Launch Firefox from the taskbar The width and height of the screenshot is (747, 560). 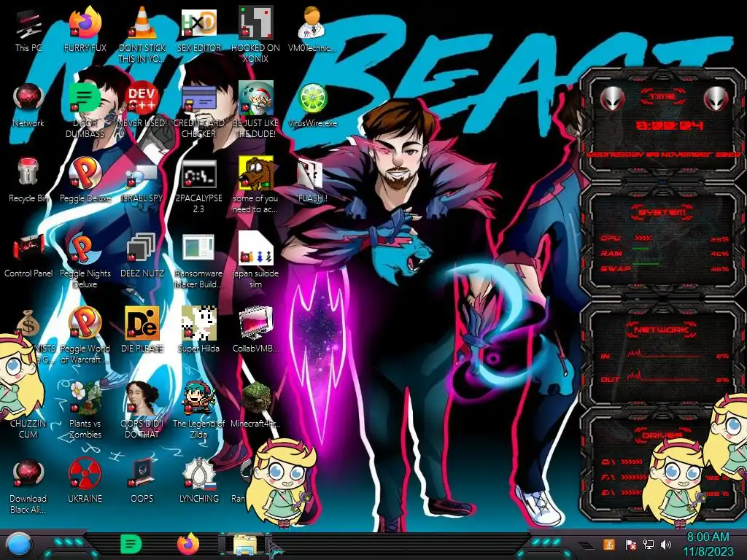pos(188,544)
